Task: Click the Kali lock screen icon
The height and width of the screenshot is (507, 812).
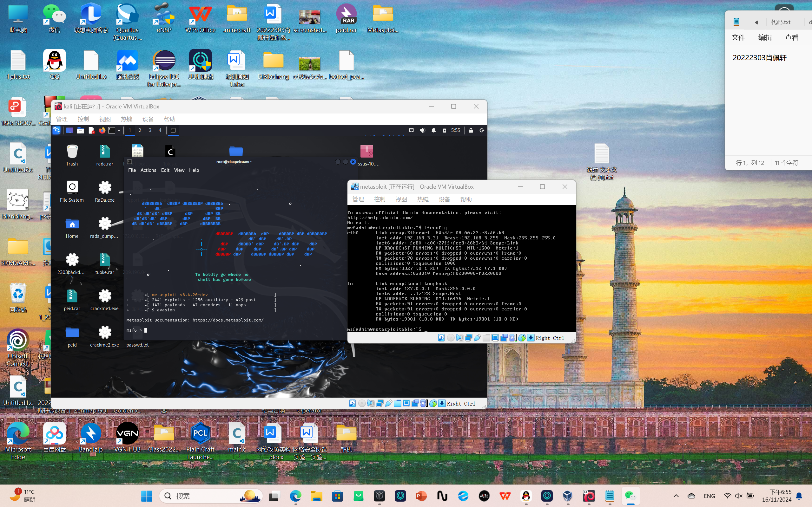Action: point(471,130)
